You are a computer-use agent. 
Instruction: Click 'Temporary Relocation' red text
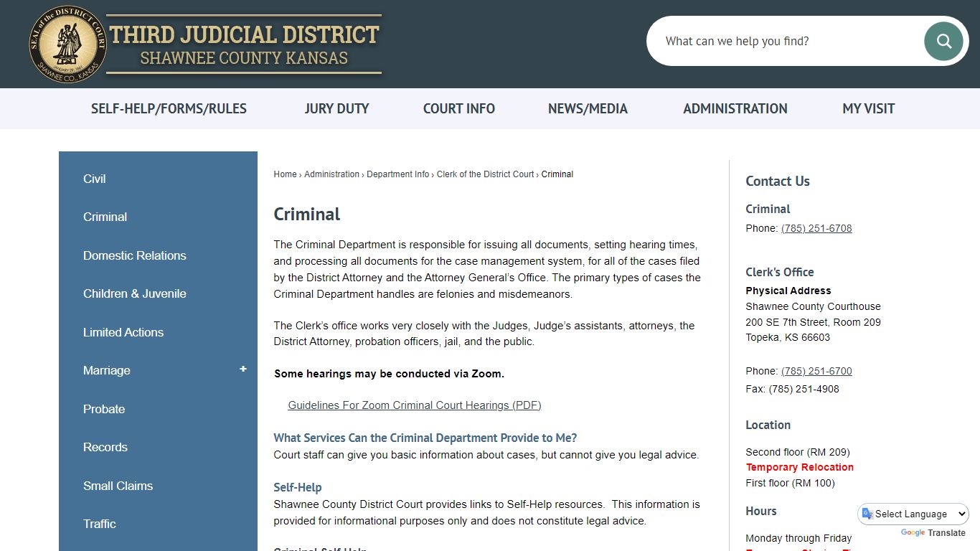799,467
